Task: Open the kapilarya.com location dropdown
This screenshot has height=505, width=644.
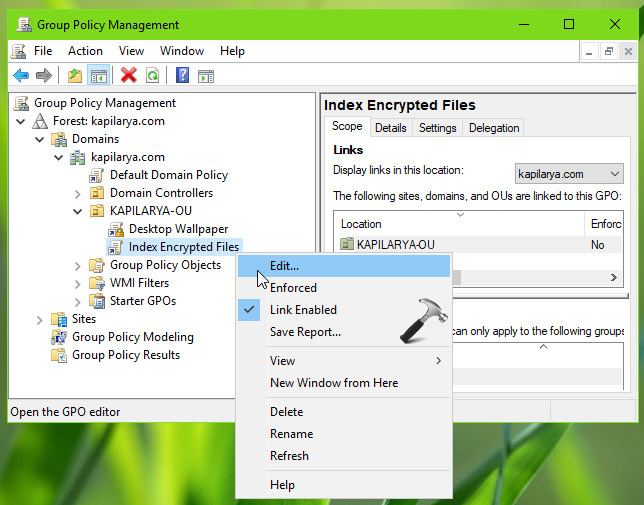Action: click(569, 174)
